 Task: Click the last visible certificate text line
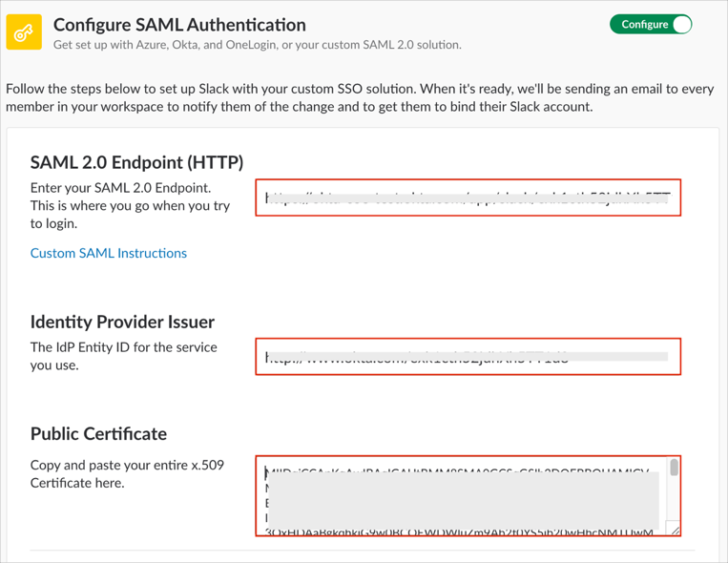pos(458,532)
